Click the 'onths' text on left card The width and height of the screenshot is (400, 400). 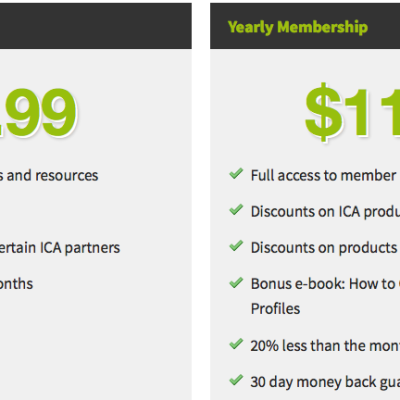point(16,284)
